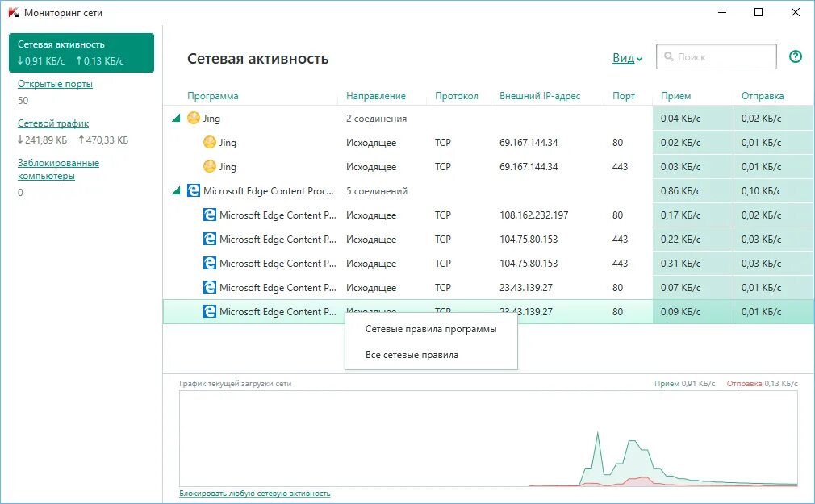Click the magnifier icon in search box
Viewport: 815px width, 504px height.
(669, 56)
